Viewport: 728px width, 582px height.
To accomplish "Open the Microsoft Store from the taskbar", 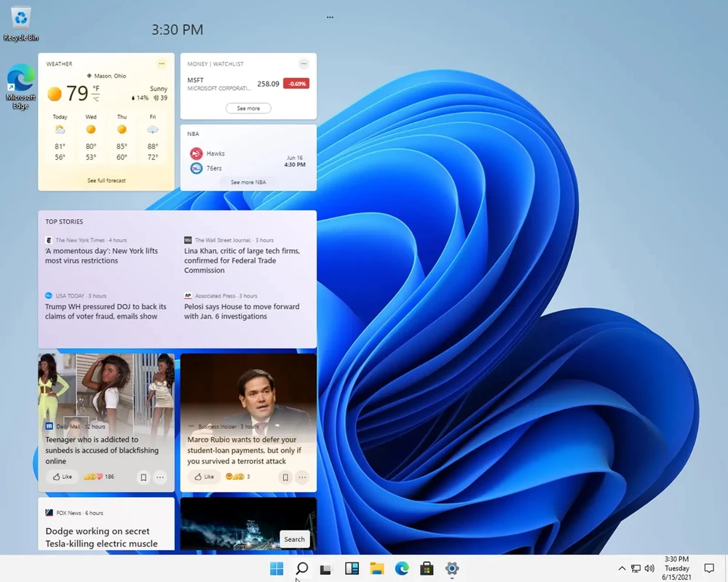I will click(x=426, y=568).
